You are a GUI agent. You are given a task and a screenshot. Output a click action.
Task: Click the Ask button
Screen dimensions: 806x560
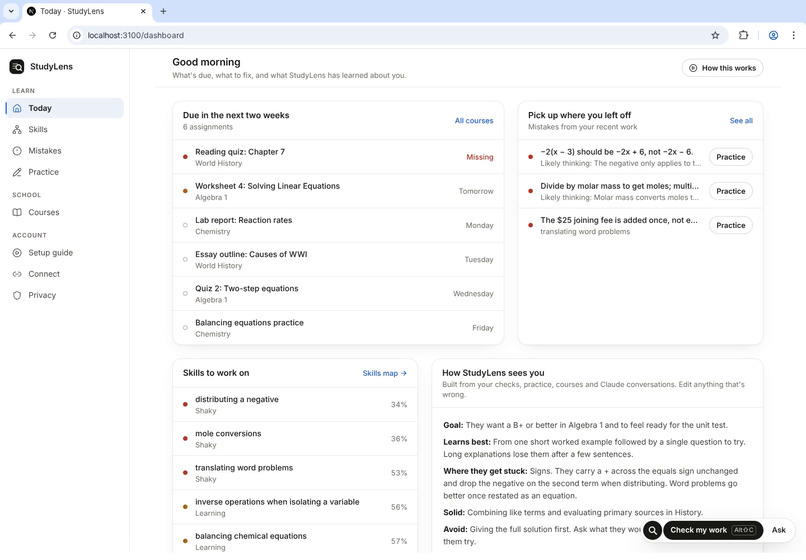pos(778,530)
